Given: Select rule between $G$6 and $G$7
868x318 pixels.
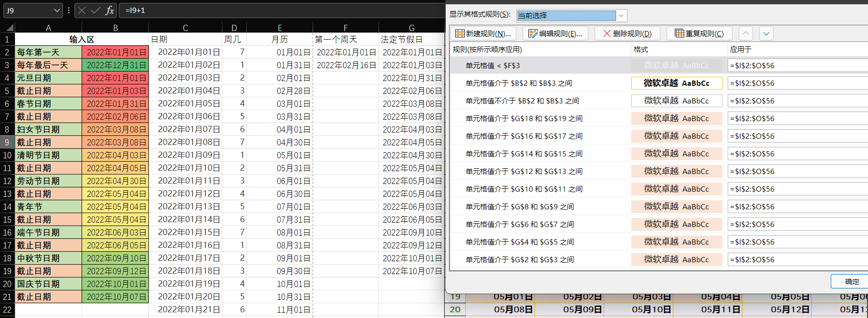Looking at the screenshot, I should click(520, 224).
